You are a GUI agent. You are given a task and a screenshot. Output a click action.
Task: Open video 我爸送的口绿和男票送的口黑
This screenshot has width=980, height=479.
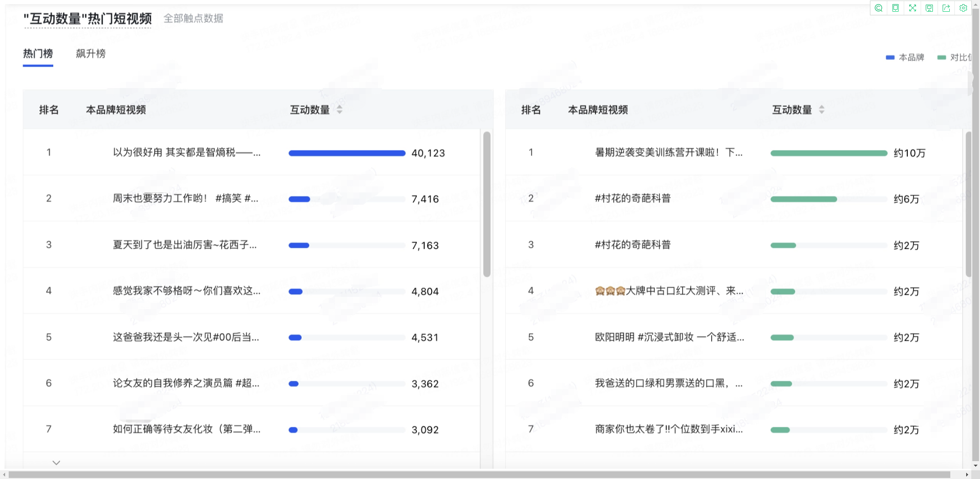(669, 383)
